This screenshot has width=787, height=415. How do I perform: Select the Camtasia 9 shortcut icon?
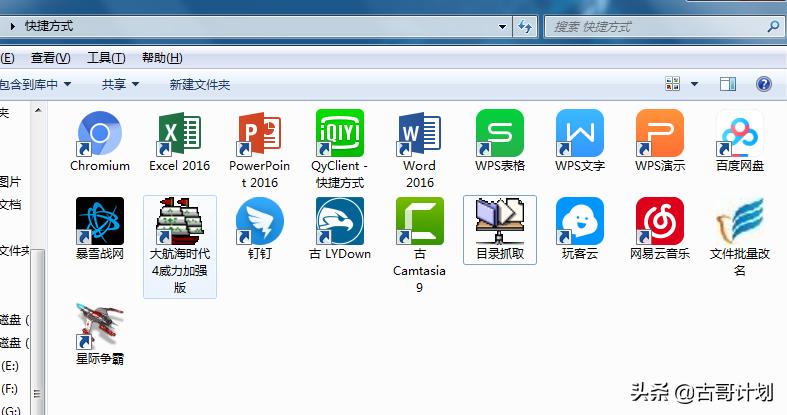(420, 221)
